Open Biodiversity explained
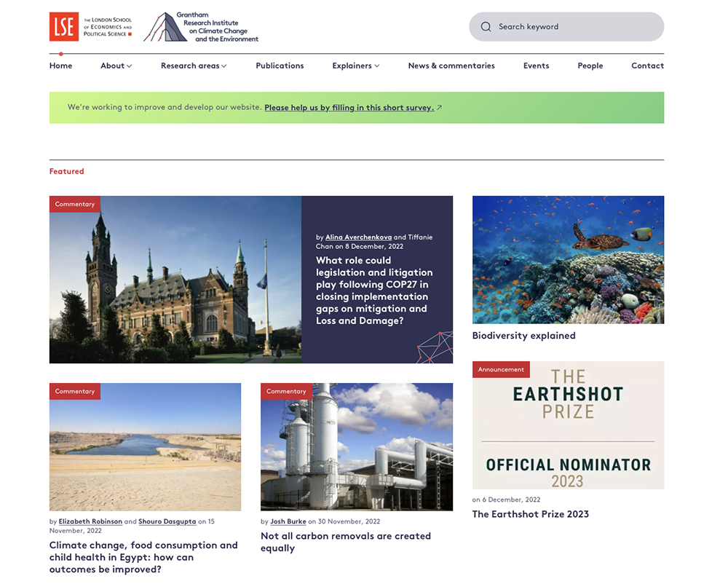Image resolution: width=728 pixels, height=584 pixels. pos(523,336)
